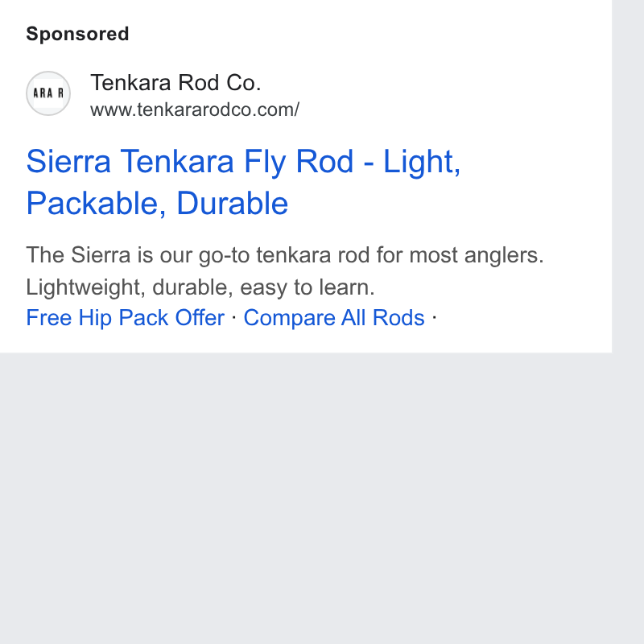Click the Sponsored label
This screenshot has height=644, width=644.
[x=77, y=34]
